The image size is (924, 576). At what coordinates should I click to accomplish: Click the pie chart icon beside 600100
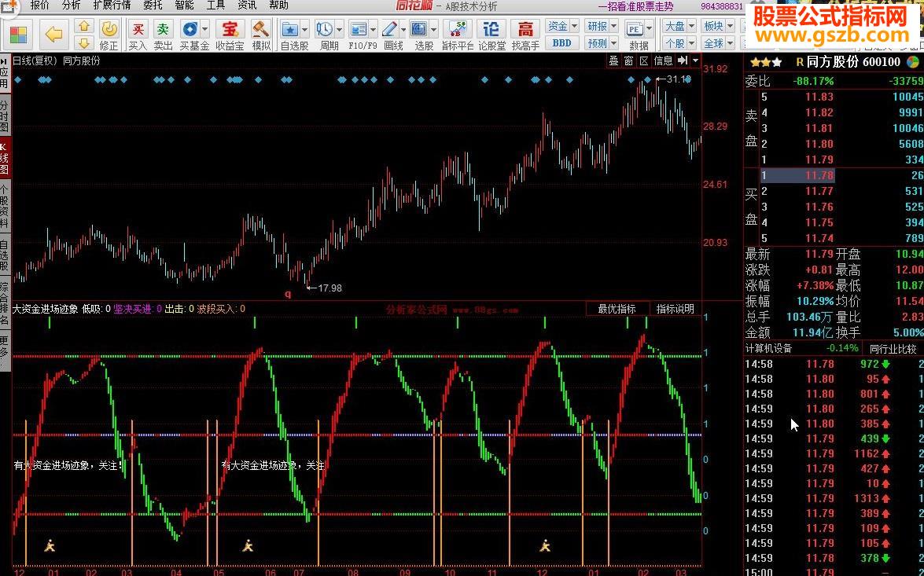(913, 62)
